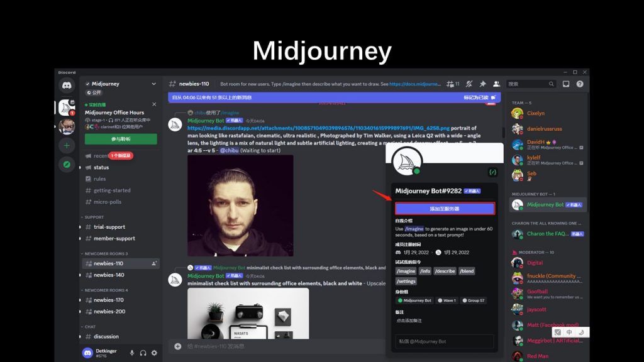Open user settings gear icon
644x362 pixels.
coord(154,353)
